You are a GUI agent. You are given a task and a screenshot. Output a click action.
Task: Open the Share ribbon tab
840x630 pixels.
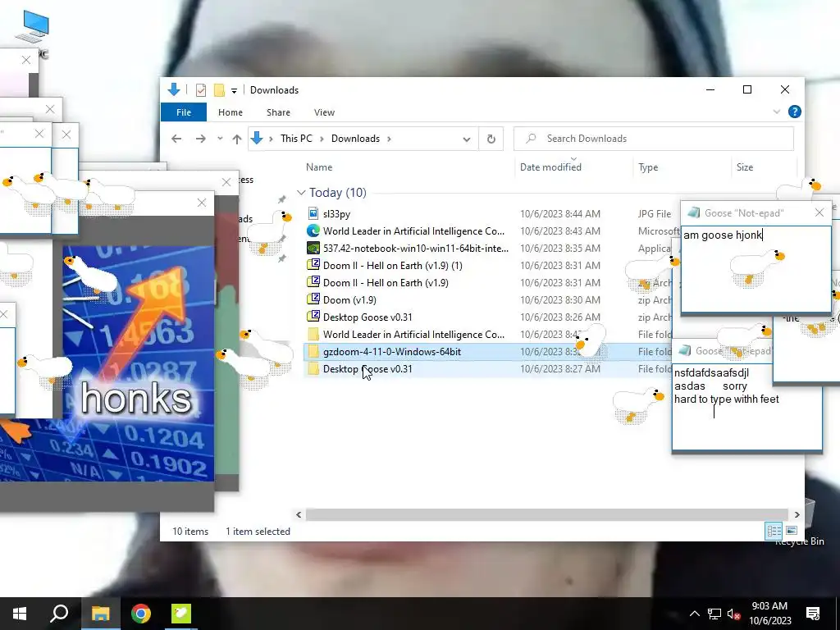pos(279,112)
